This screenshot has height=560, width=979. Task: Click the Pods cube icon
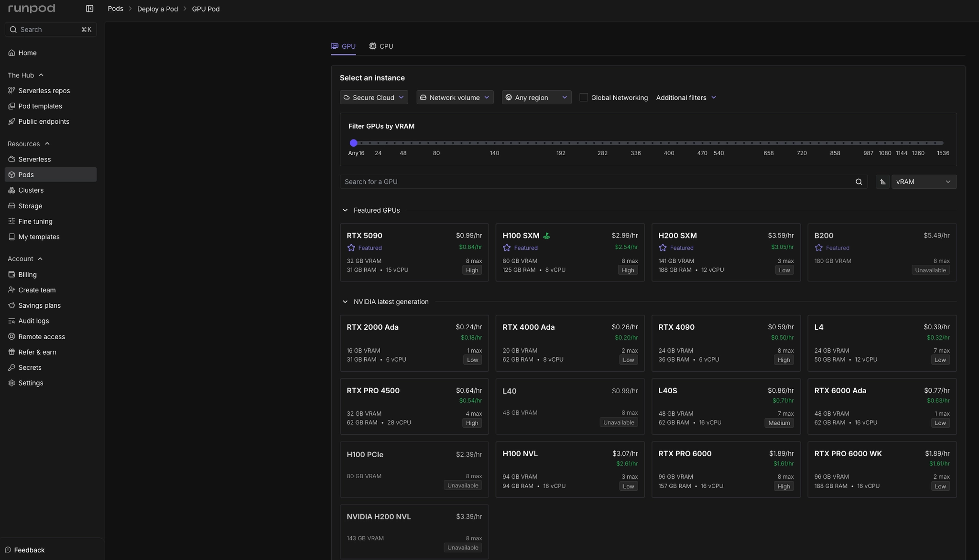coord(11,175)
